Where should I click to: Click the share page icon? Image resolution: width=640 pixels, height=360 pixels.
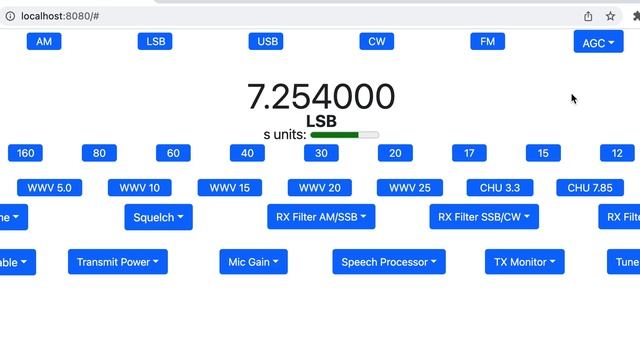(588, 16)
